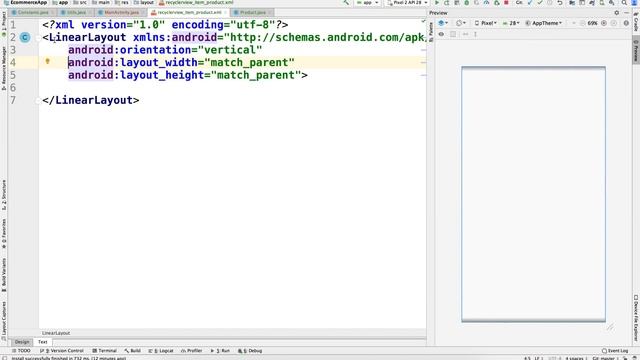Click the Debug app bug icon
The height and width of the screenshot is (360, 640).
click(467, 3)
